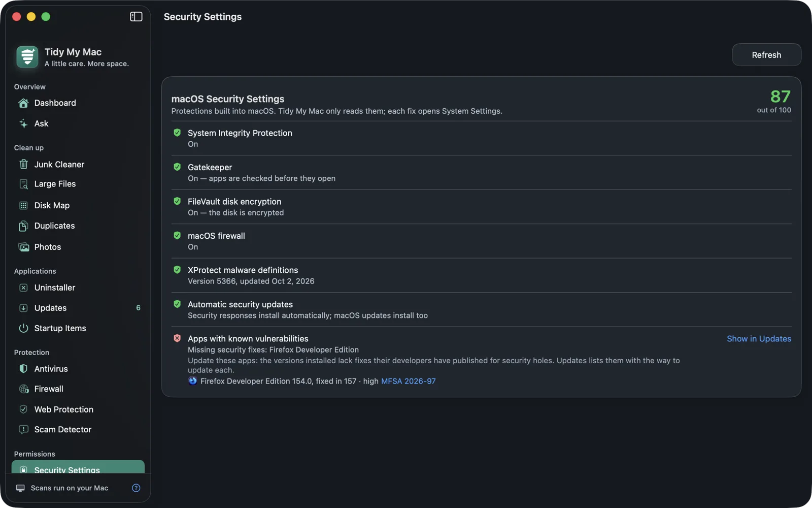
Task: Switch to the Updates section
Action: (x=78, y=308)
